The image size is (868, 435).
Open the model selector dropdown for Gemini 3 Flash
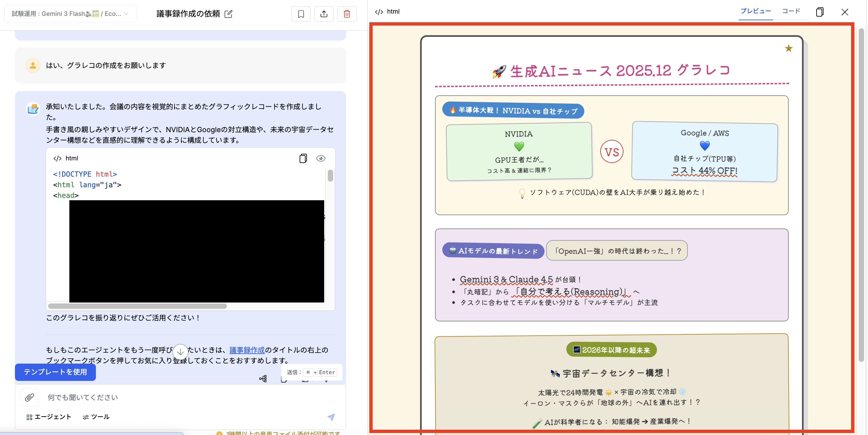(70, 14)
